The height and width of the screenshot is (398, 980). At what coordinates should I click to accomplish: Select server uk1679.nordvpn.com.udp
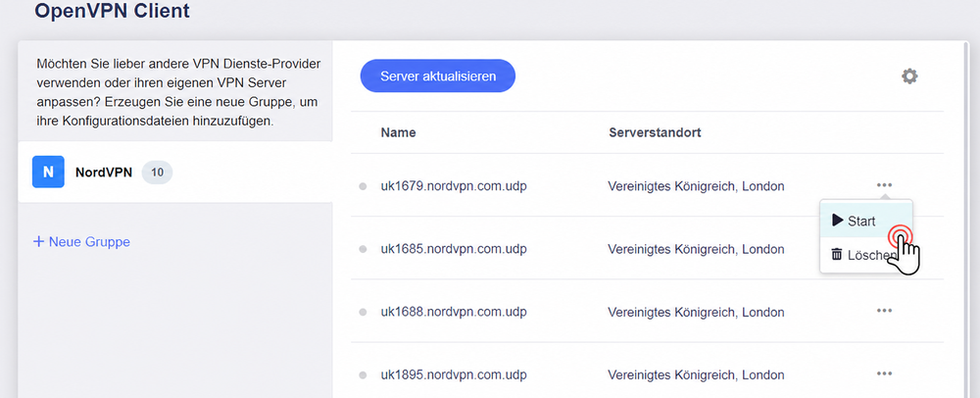pos(454,186)
